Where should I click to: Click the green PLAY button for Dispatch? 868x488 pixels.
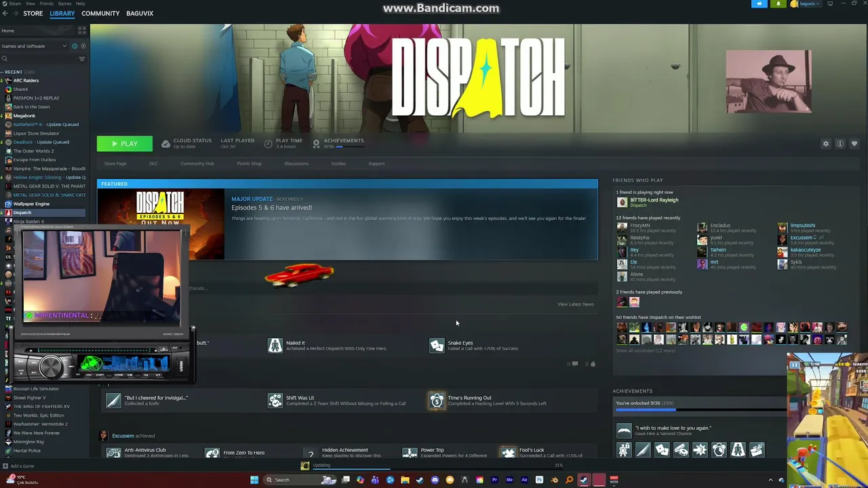point(124,144)
